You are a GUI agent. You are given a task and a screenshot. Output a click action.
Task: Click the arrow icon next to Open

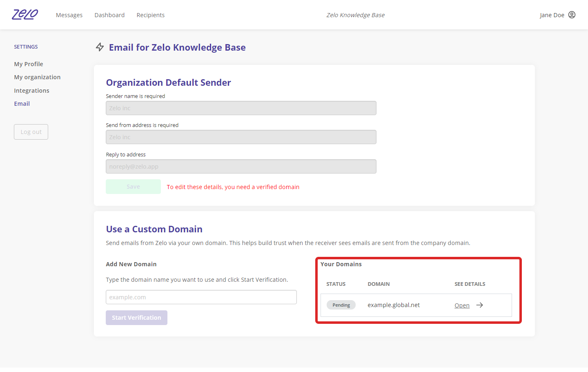click(x=480, y=305)
